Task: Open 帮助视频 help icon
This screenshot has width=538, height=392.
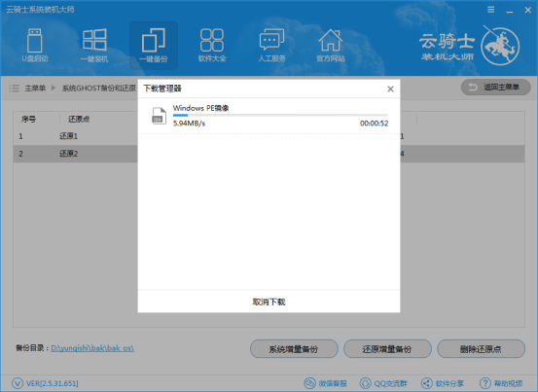Action: click(485, 383)
